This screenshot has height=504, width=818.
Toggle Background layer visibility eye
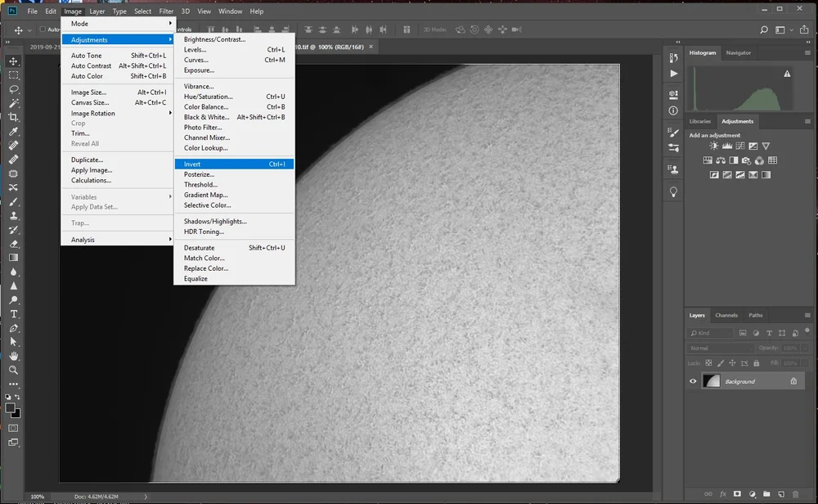pyautogui.click(x=693, y=381)
